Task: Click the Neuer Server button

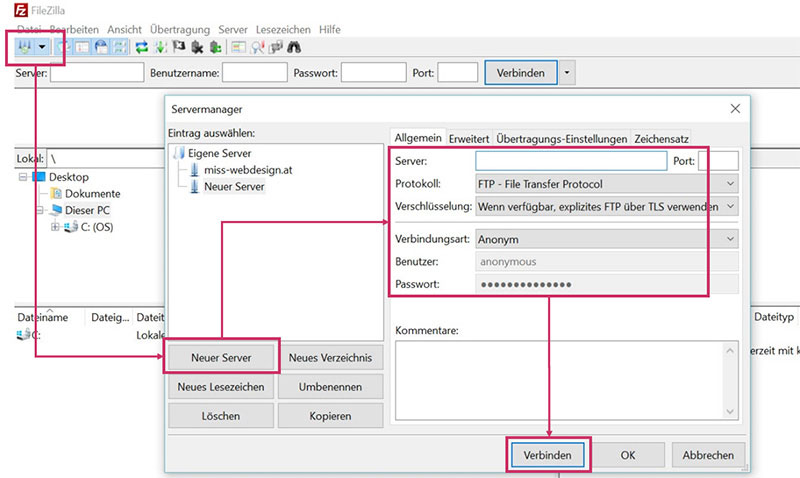Action: [221, 358]
